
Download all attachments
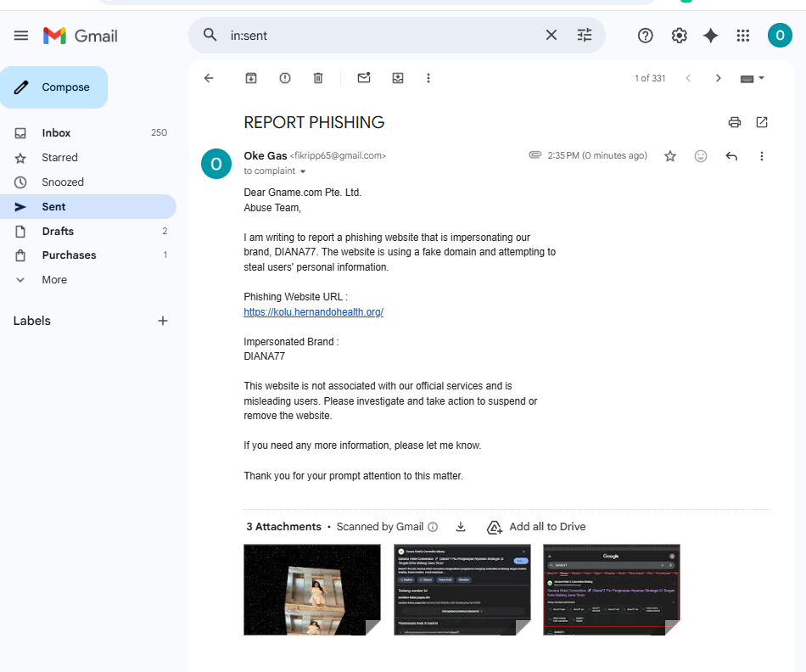(461, 527)
